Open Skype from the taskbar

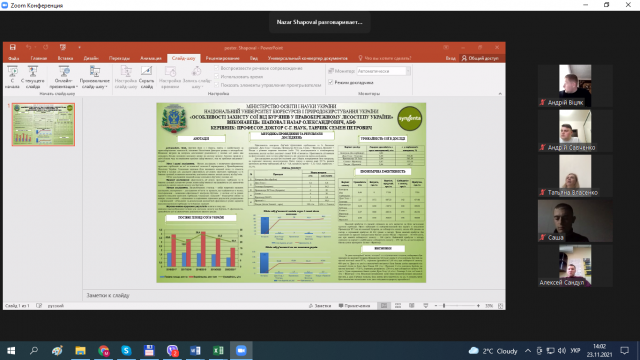(126, 351)
